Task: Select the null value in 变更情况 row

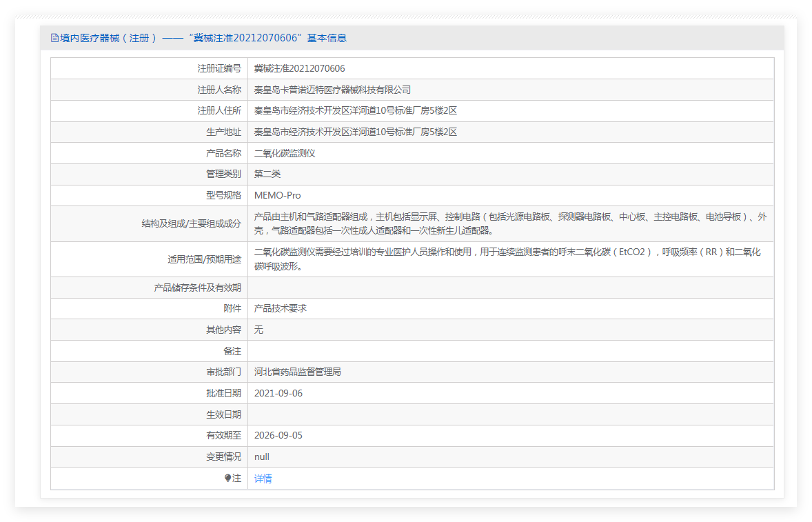Action: (262, 456)
